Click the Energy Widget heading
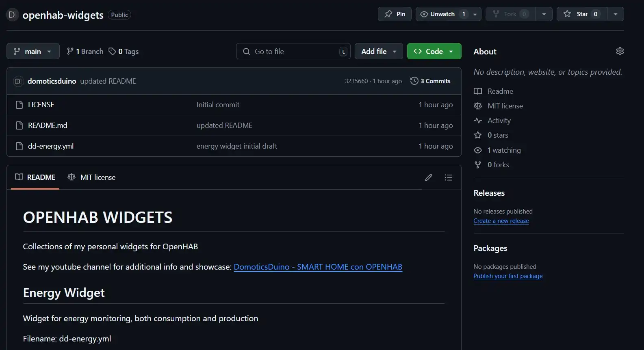This screenshot has width=644, height=350. pyautogui.click(x=64, y=293)
